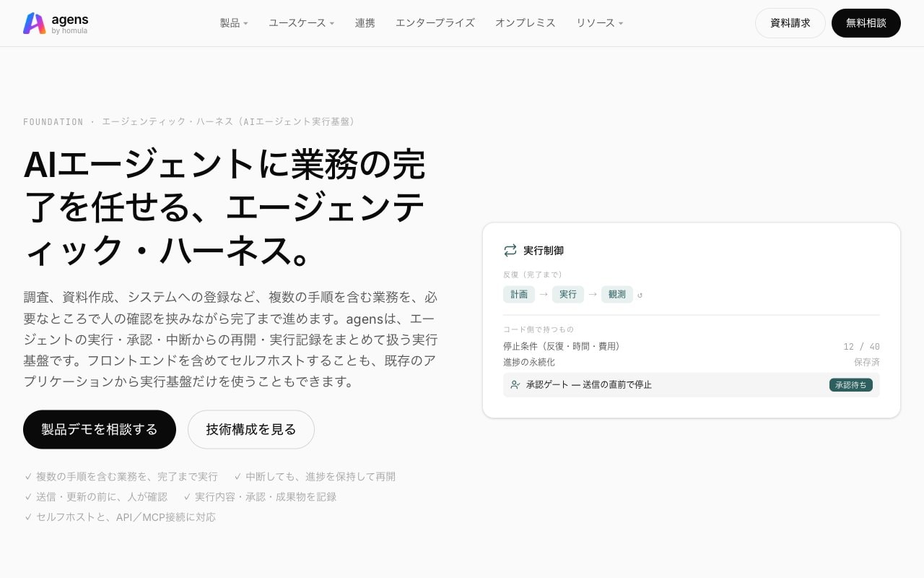Open the ユースケース dropdown menu

tap(302, 23)
